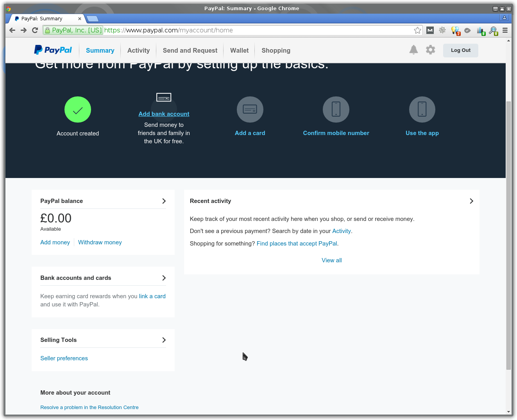
Task: Expand the Selling Tools arrow
Action: click(x=164, y=340)
